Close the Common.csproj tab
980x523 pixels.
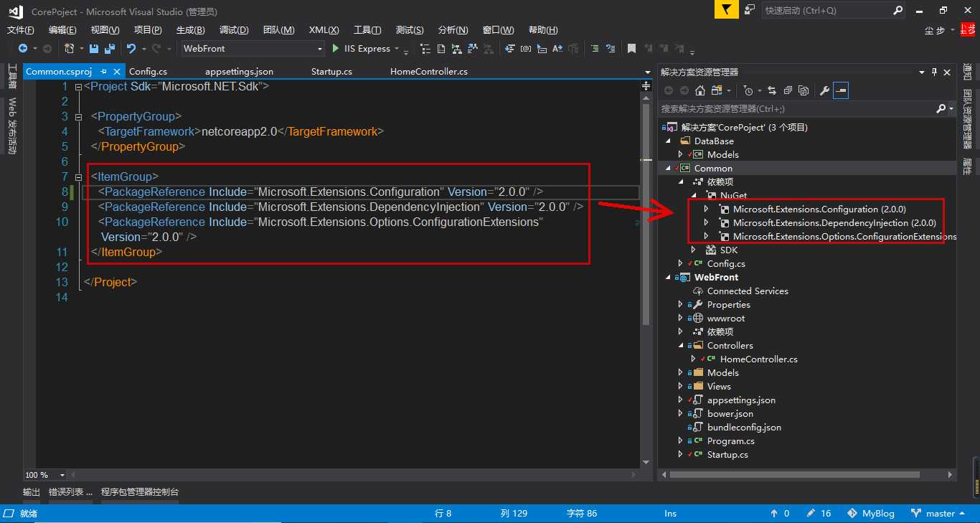pyautogui.click(x=117, y=72)
